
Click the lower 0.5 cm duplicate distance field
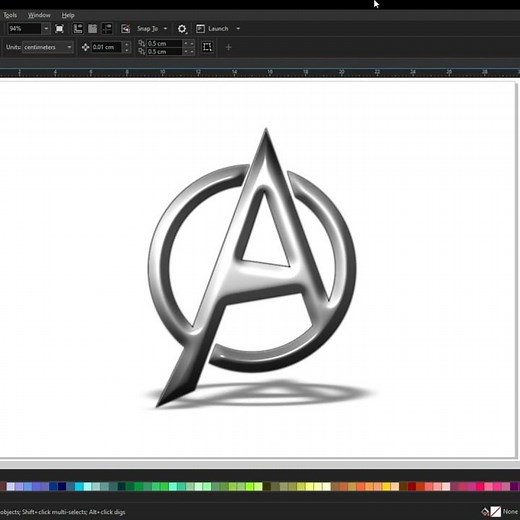click(x=165, y=51)
